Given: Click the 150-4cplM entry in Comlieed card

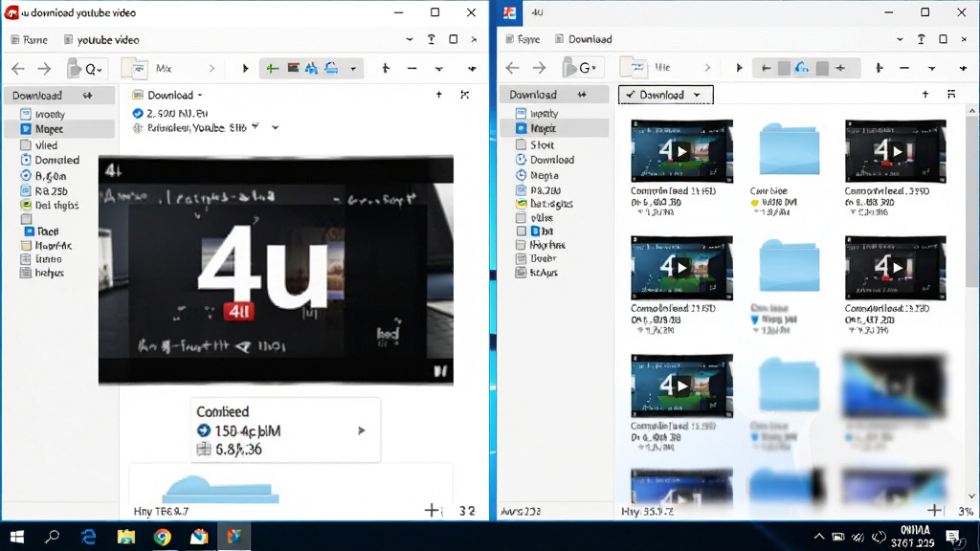Looking at the screenshot, I should point(238,431).
